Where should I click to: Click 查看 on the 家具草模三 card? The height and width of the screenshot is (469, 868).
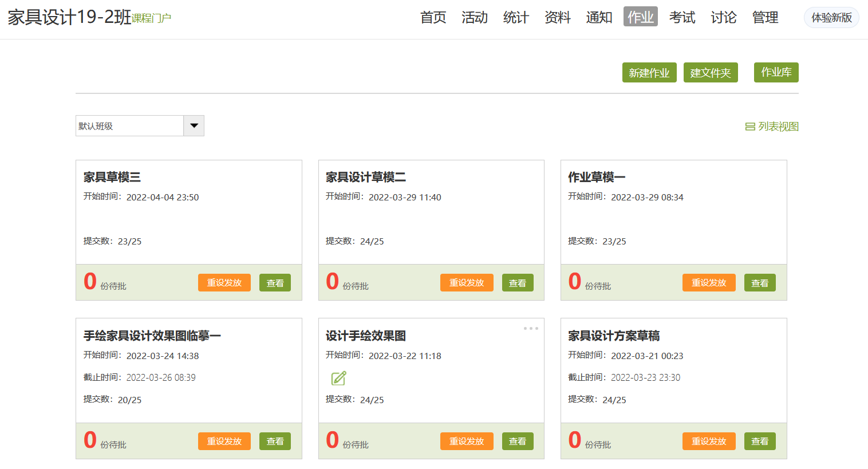click(x=275, y=283)
